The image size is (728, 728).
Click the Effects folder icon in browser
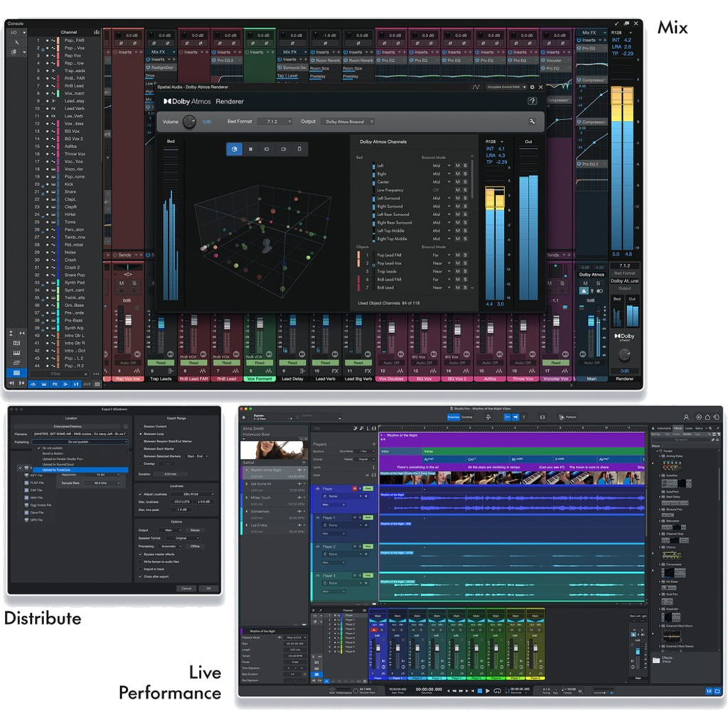coord(656,660)
